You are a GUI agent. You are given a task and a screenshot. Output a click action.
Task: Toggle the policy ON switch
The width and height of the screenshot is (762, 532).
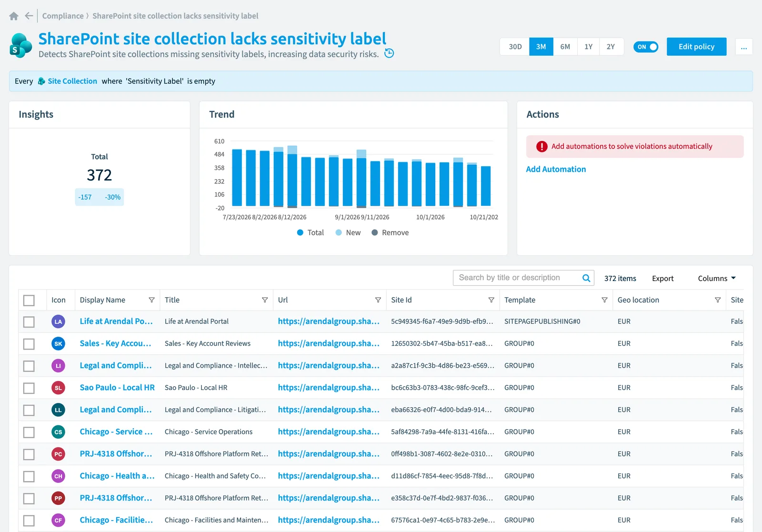tap(646, 47)
